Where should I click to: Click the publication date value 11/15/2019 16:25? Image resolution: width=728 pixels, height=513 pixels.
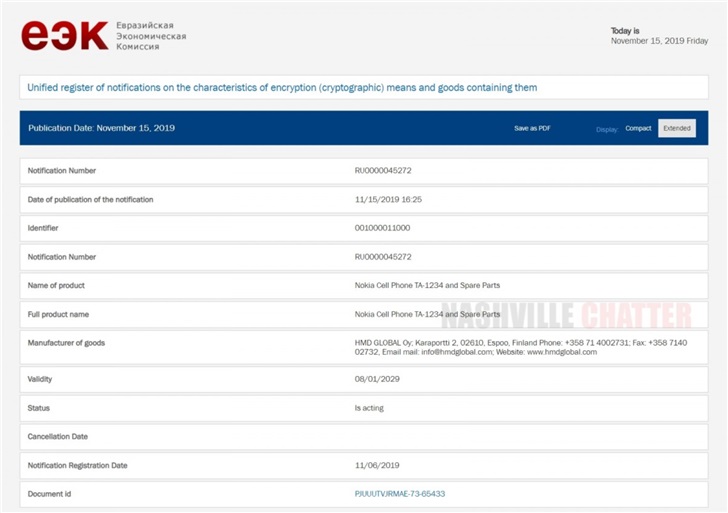coord(388,200)
